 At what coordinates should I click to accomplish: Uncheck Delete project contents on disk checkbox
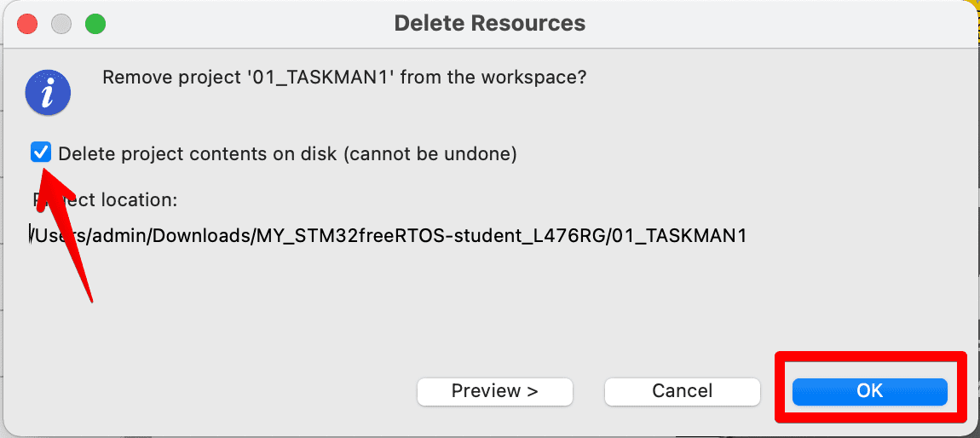tap(41, 153)
